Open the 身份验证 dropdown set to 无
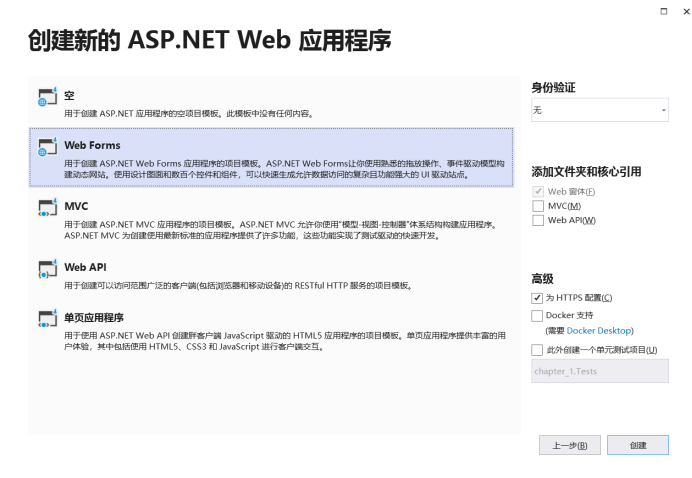692x478 pixels. (600, 110)
